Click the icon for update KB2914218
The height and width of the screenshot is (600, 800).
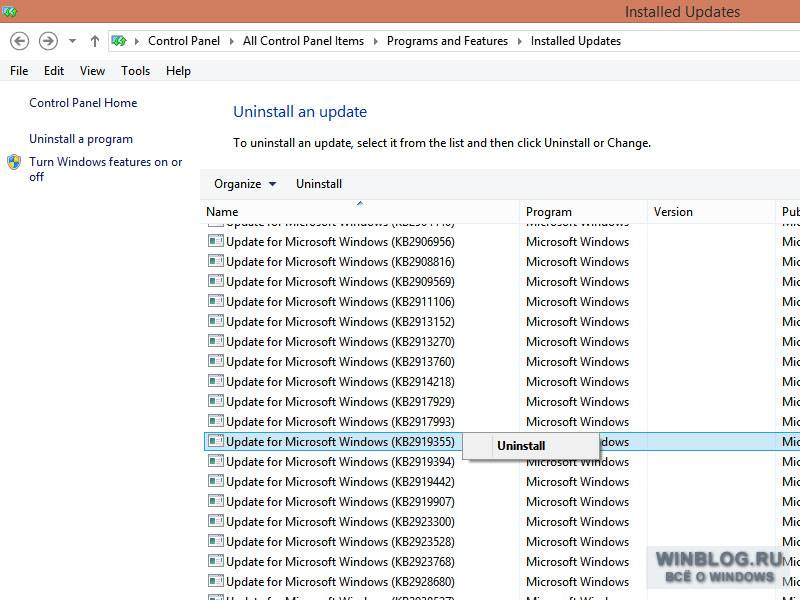216,381
